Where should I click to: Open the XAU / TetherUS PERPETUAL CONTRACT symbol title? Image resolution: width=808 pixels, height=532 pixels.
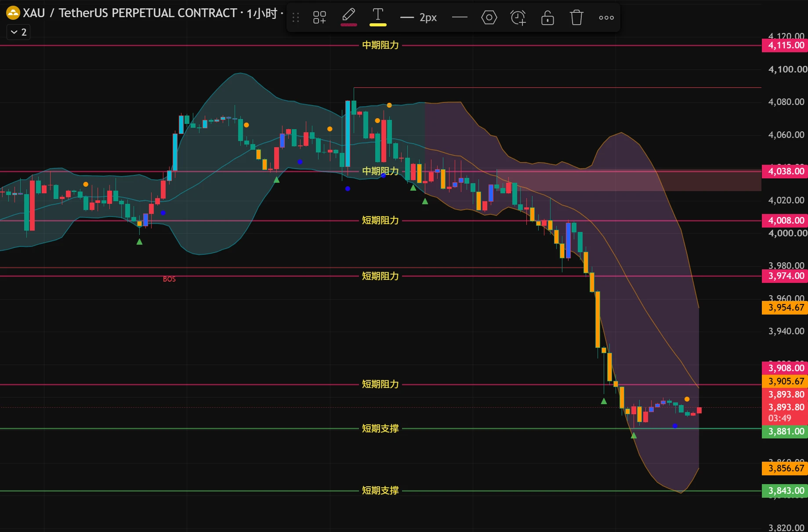pos(130,13)
